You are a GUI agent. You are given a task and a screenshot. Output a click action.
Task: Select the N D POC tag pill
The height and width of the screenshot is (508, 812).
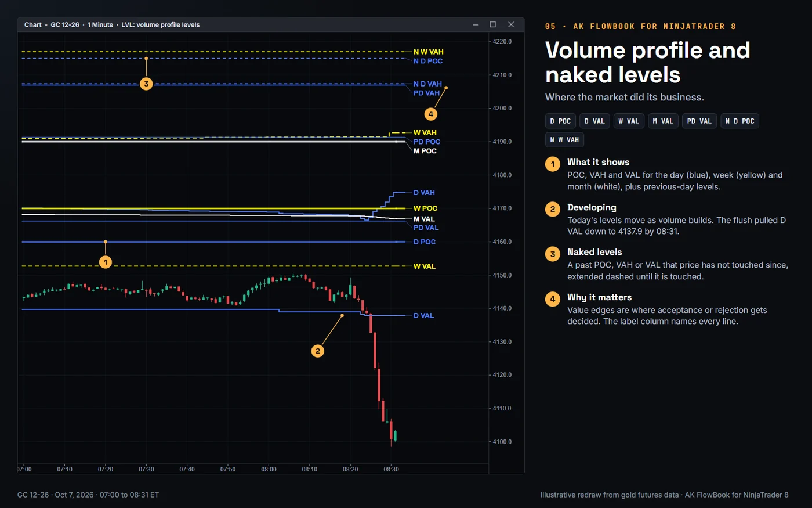tap(739, 121)
